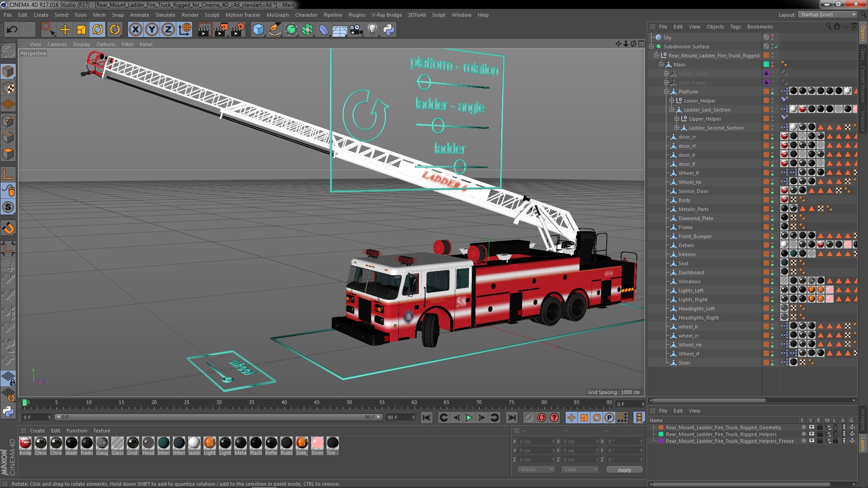Select the Headlights_Left object

point(696,309)
